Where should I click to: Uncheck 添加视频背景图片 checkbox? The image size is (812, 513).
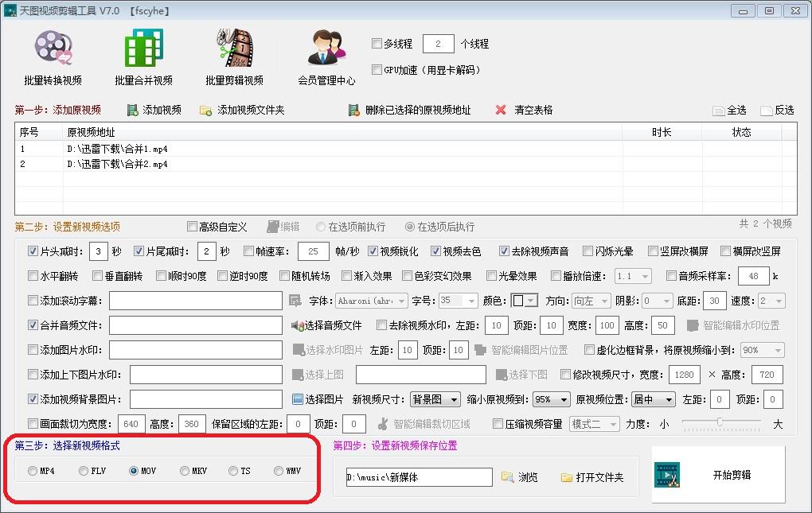tap(33, 399)
